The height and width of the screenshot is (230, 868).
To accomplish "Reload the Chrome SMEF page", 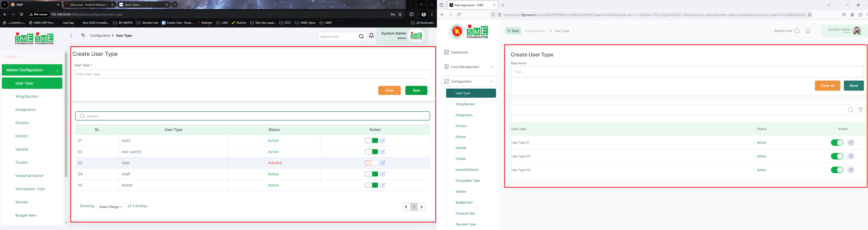I will 21,15.
